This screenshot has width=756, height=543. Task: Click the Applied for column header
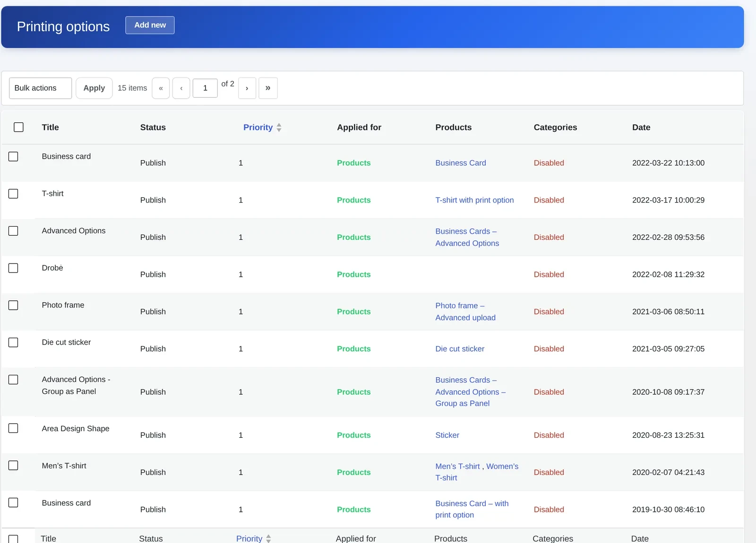coord(359,127)
